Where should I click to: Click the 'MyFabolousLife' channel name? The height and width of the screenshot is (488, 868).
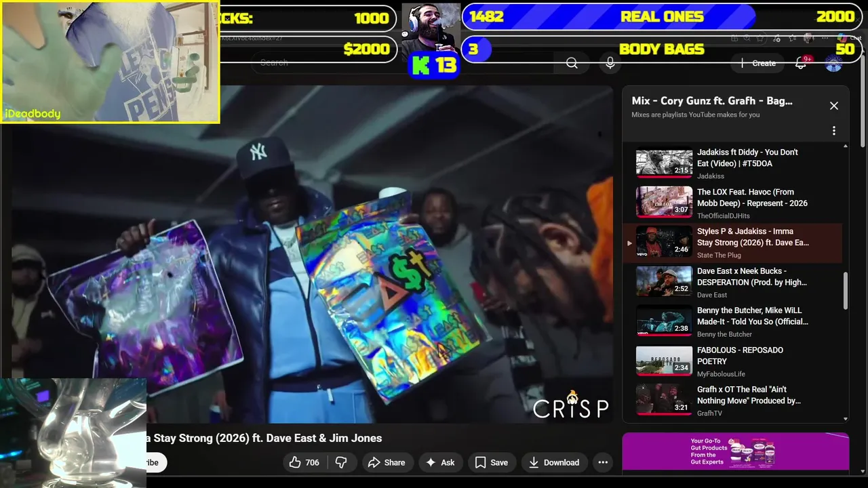[721, 374]
